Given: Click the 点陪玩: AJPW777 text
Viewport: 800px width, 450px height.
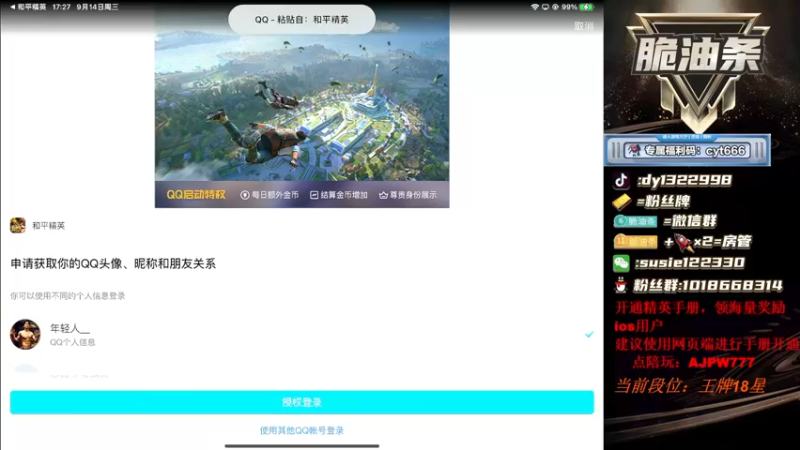Looking at the screenshot, I should 693,363.
